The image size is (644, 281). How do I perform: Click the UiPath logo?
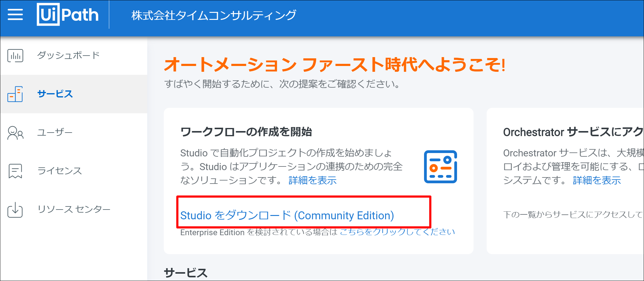point(68,14)
